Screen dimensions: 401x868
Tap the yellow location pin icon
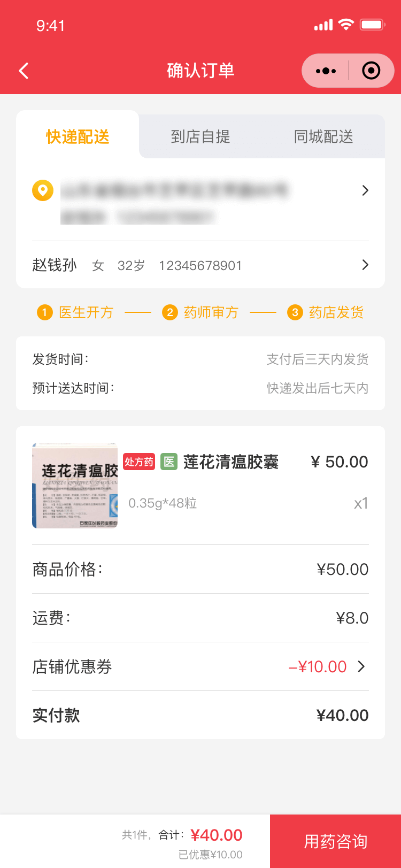coord(43,190)
